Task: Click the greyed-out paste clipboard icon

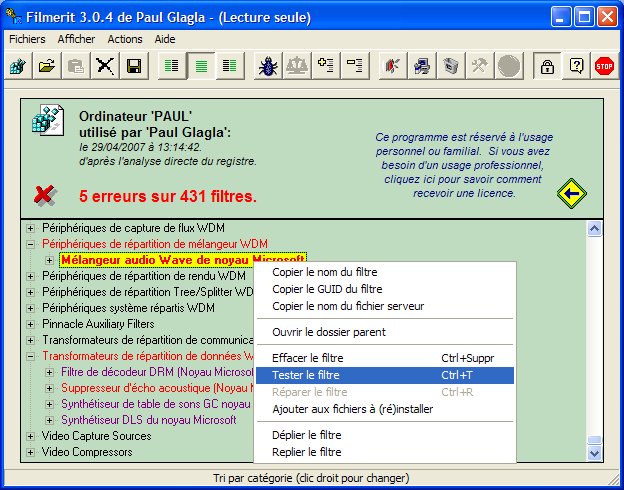Action: (x=76, y=66)
